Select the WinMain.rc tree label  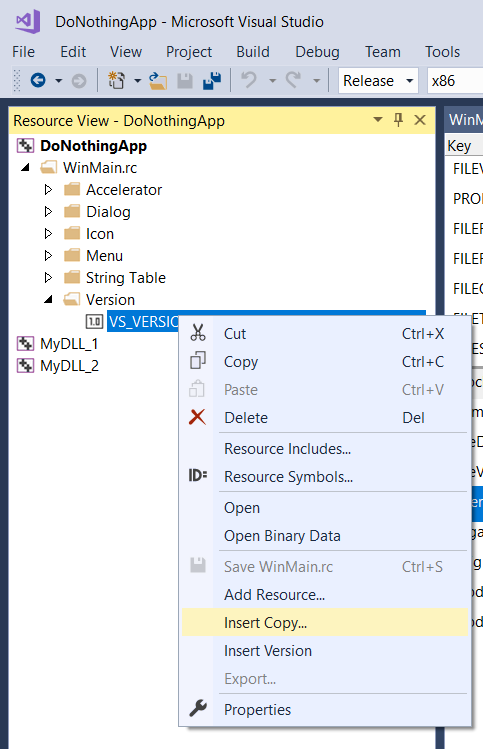coord(100,167)
